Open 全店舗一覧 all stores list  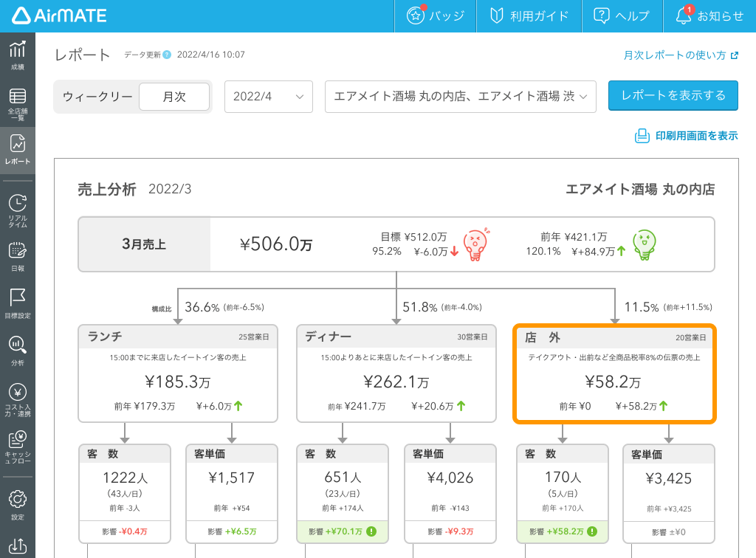coord(18,103)
